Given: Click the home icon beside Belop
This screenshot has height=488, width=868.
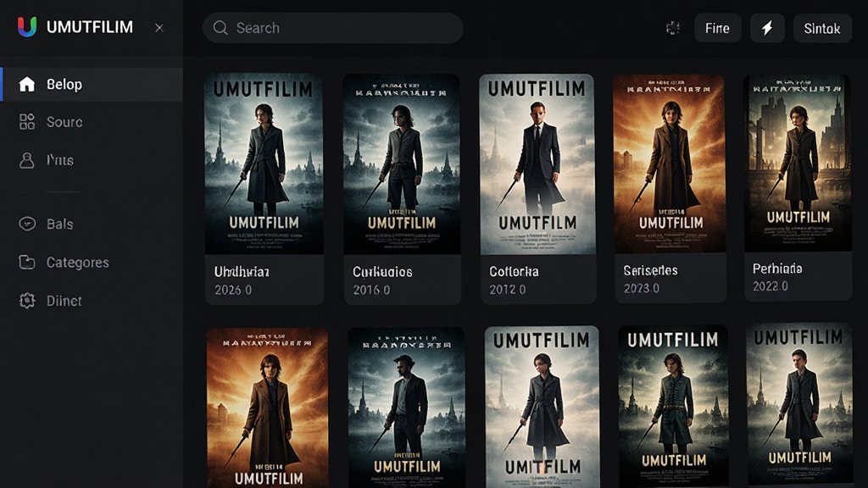Looking at the screenshot, I should point(26,84).
